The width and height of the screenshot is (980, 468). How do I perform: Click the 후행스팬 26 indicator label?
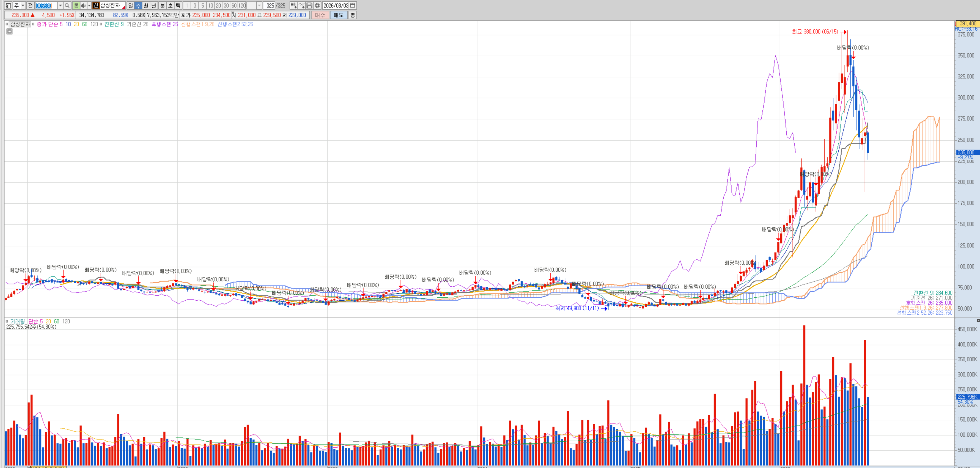tap(165, 24)
